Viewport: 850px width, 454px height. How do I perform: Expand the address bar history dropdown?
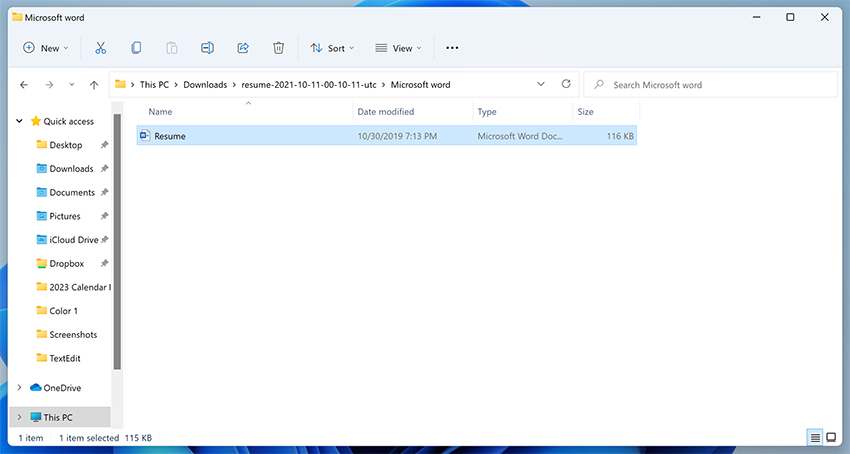(540, 84)
